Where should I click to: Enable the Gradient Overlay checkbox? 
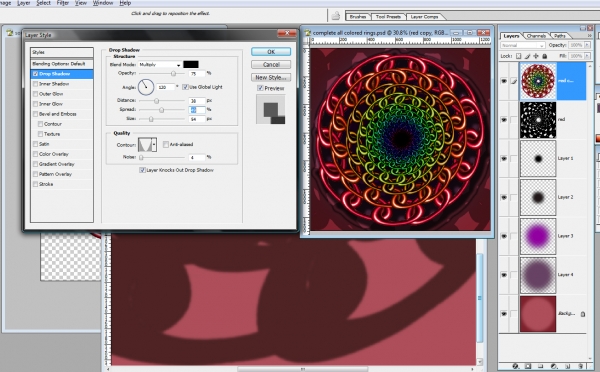36,164
